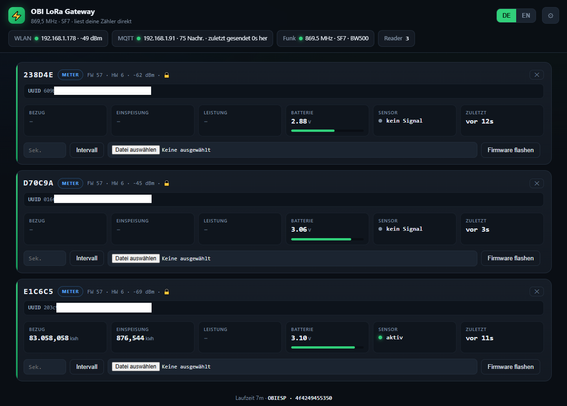Click Firmware flashen for meter D70C9A

click(511, 258)
